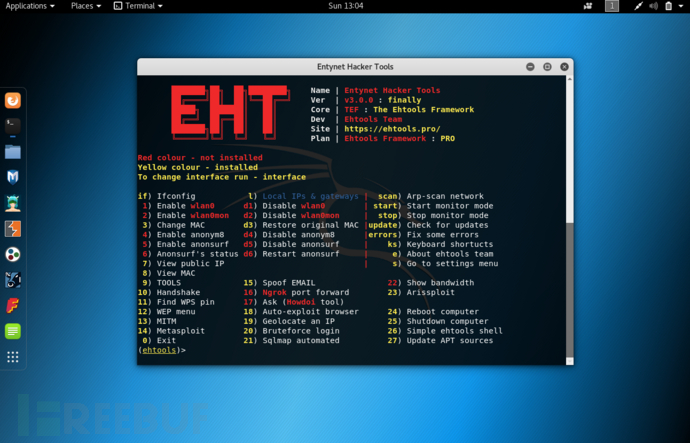Launch Burp Suite from the dock
The height and width of the screenshot is (443, 690).
(13, 229)
